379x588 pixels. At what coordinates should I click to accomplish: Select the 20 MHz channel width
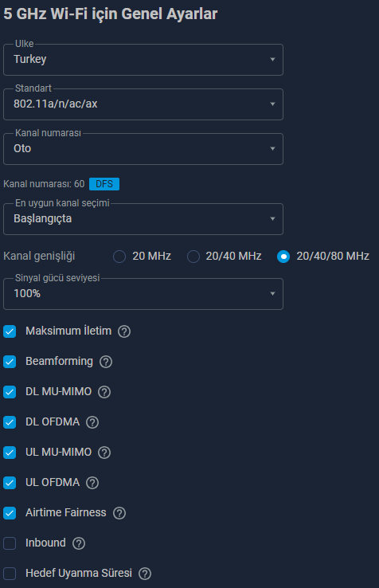(x=119, y=257)
